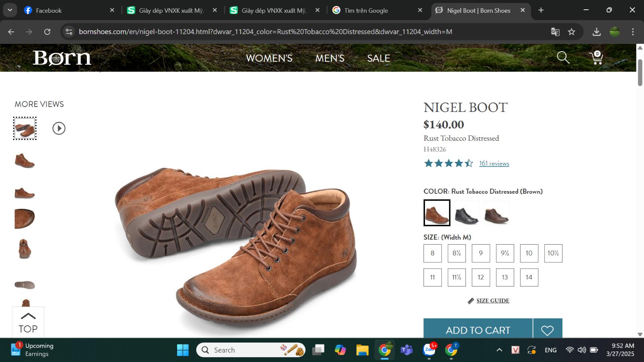Open Google Translate icon in address bar
644x362 pixels.
click(555, 32)
